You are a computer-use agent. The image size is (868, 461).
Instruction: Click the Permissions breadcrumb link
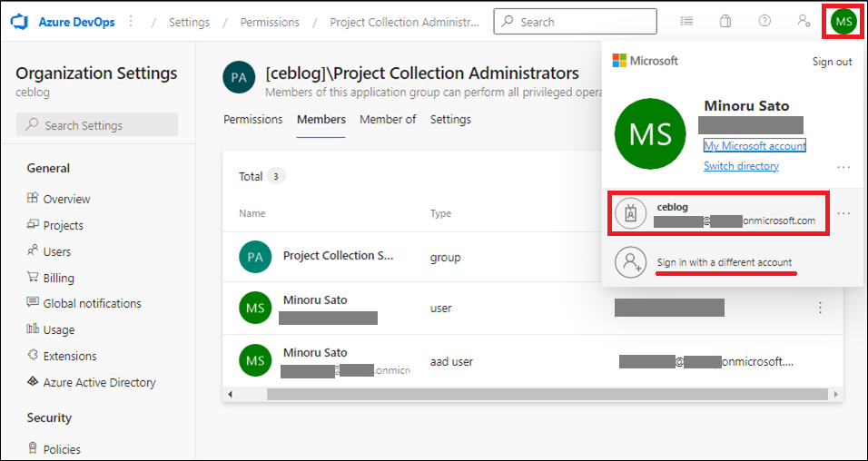coord(270,22)
